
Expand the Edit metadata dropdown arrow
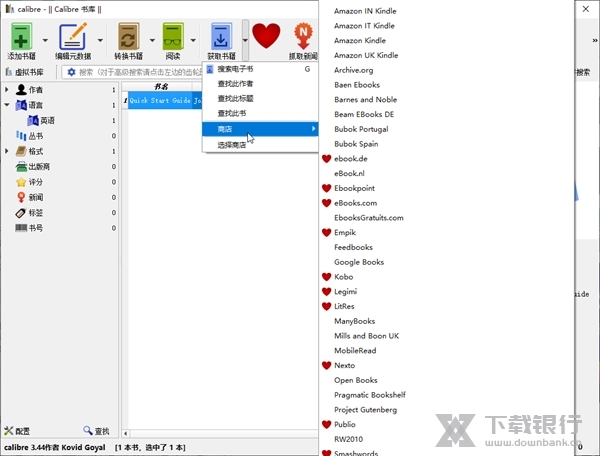point(100,40)
